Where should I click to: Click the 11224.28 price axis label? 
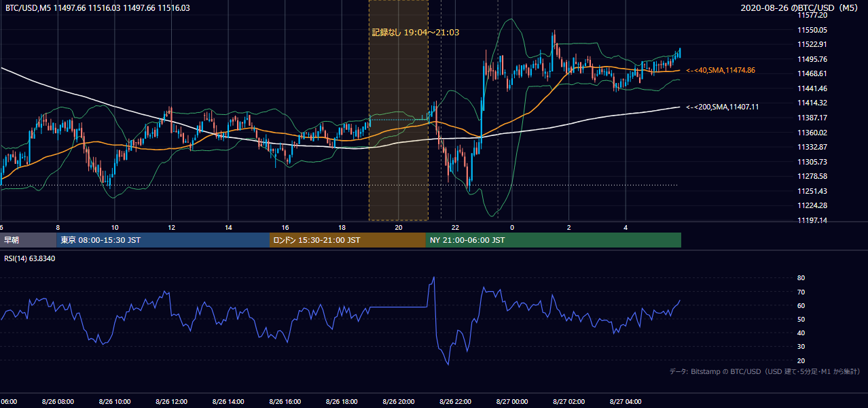click(x=812, y=205)
